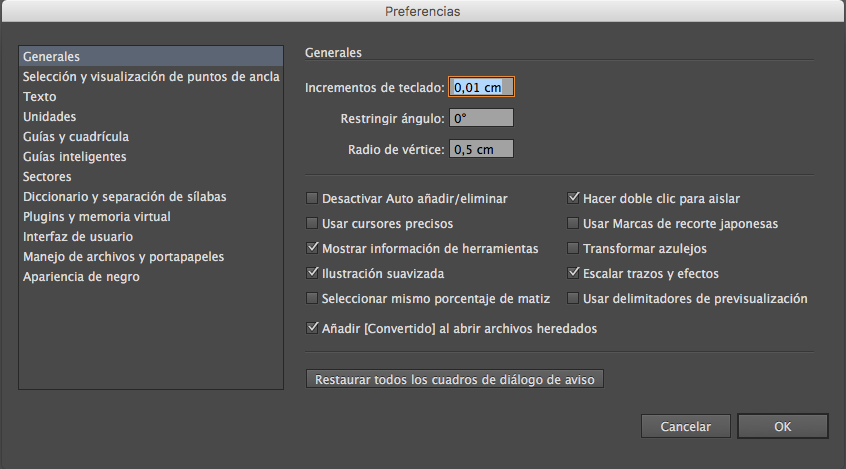Go to Guías y cuadrícula section
The width and height of the screenshot is (846, 469).
point(76,137)
